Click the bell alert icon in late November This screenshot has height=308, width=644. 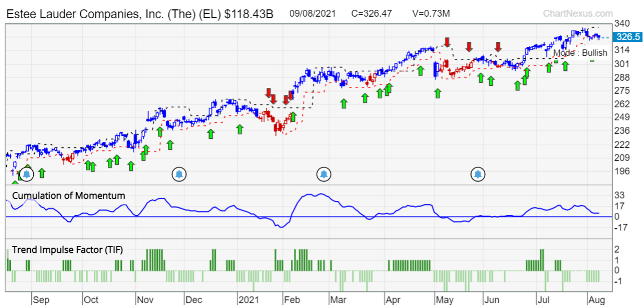[179, 174]
